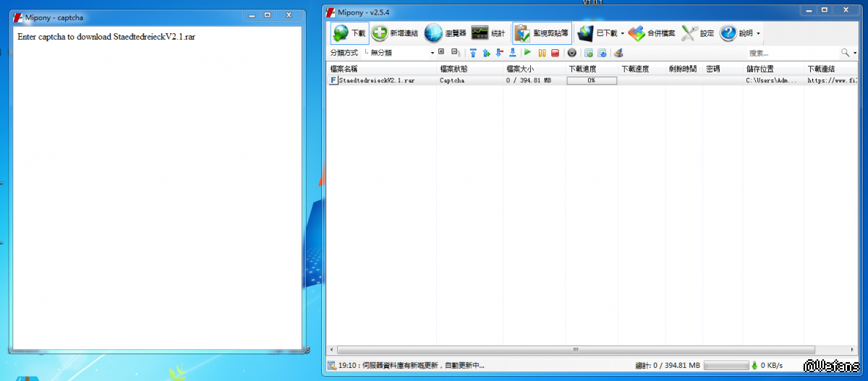
Task: Click the total progress bar in status bar
Action: (x=726, y=366)
